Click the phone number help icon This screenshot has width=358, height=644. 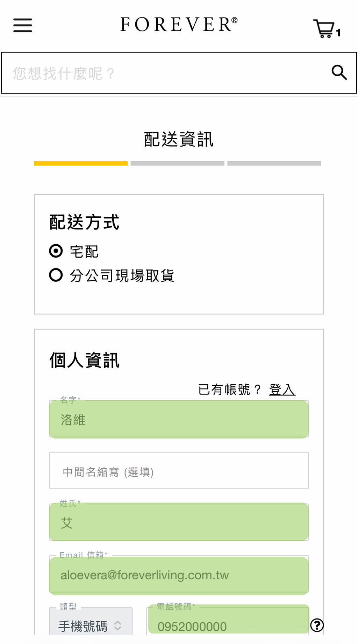pyautogui.click(x=317, y=625)
